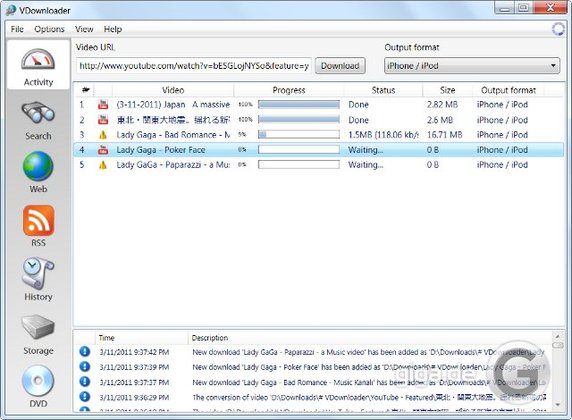The width and height of the screenshot is (572, 420).
Task: Open the History scroll icon
Action: [x=38, y=274]
